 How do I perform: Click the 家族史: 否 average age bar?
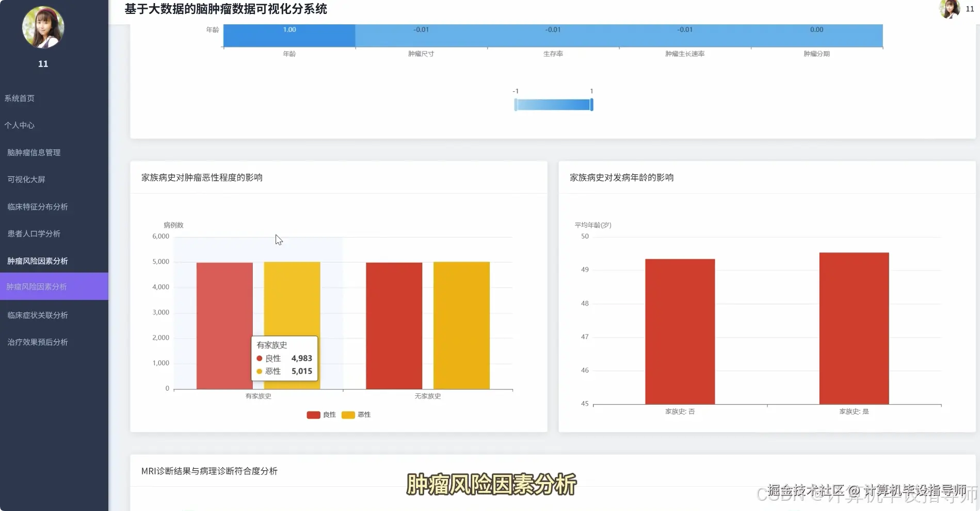tap(680, 331)
